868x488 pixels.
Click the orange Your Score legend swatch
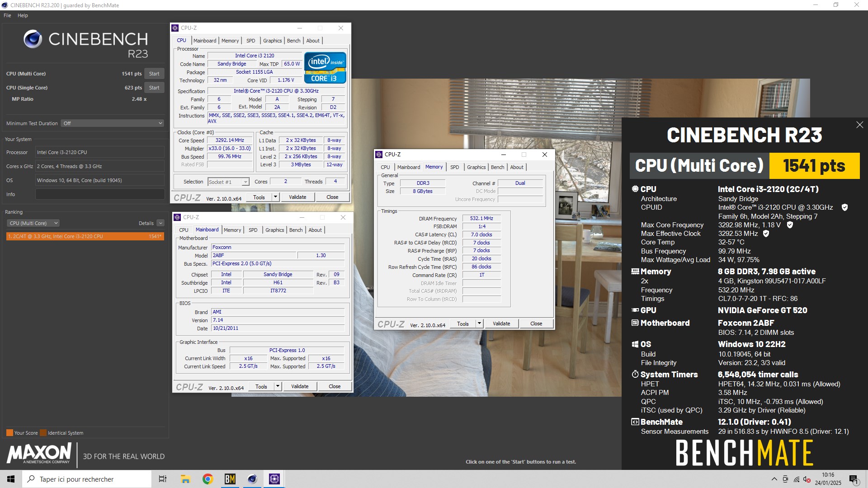[x=9, y=433]
